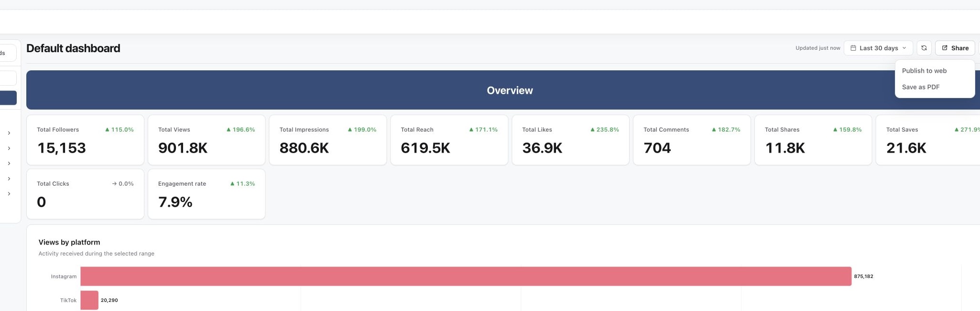Open the Total Followers card

[x=85, y=140]
